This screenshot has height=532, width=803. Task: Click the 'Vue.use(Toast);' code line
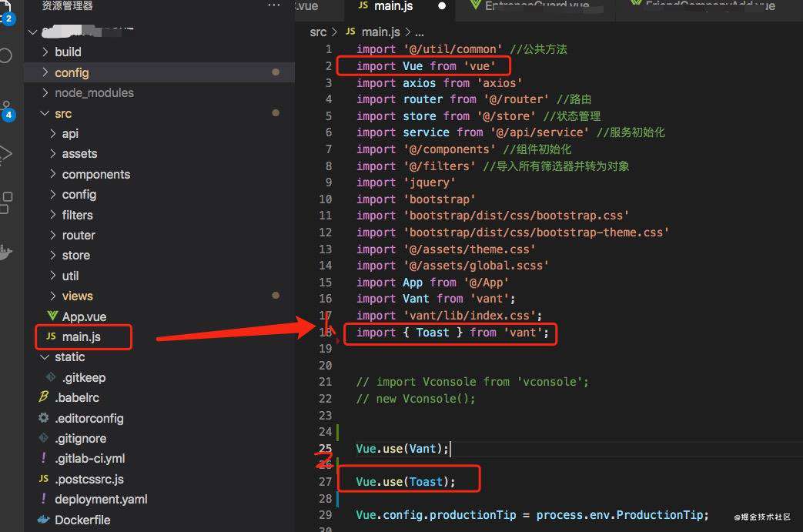click(406, 481)
